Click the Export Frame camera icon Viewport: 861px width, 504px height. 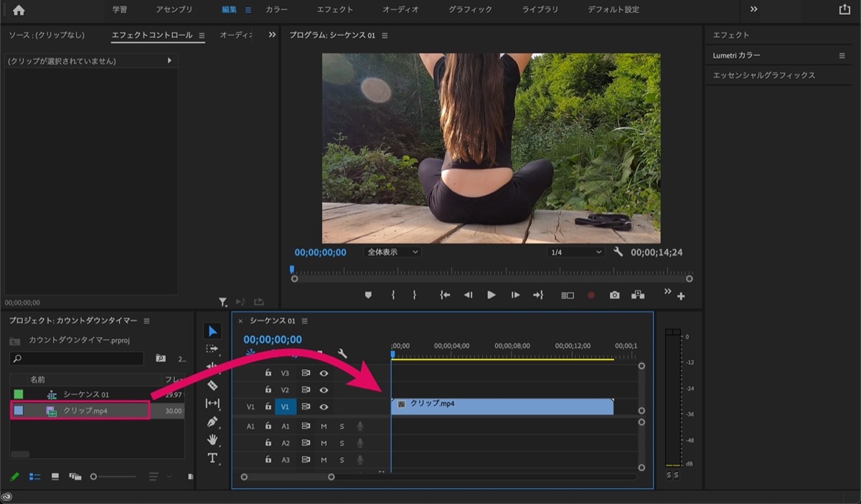614,295
